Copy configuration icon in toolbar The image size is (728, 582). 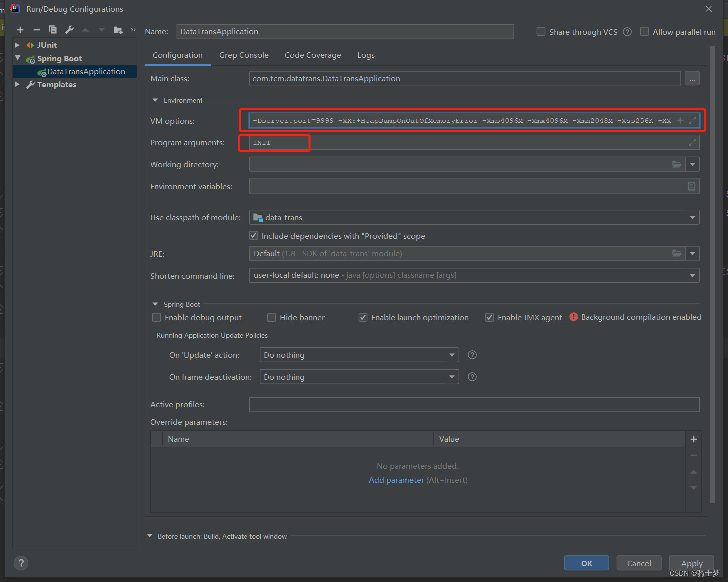(53, 30)
